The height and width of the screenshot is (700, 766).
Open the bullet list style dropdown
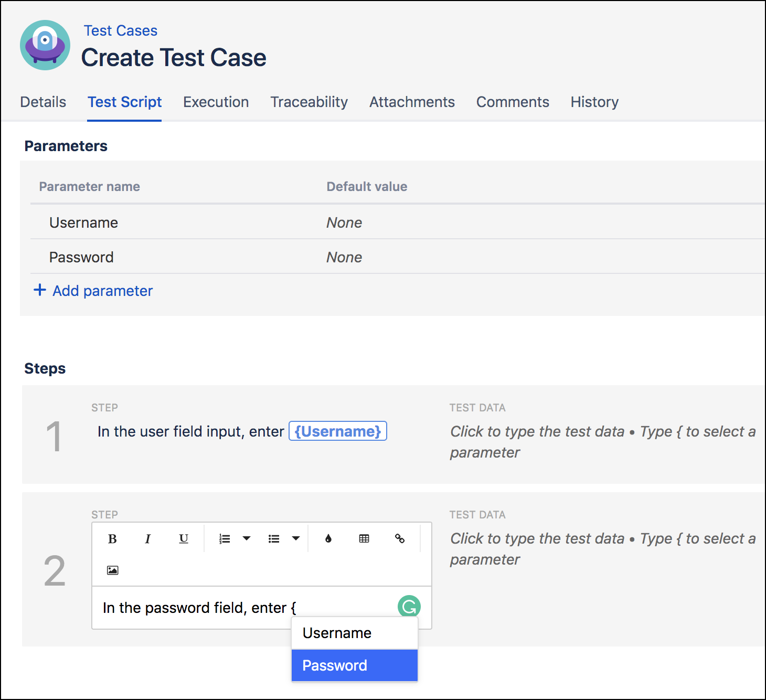tap(295, 538)
